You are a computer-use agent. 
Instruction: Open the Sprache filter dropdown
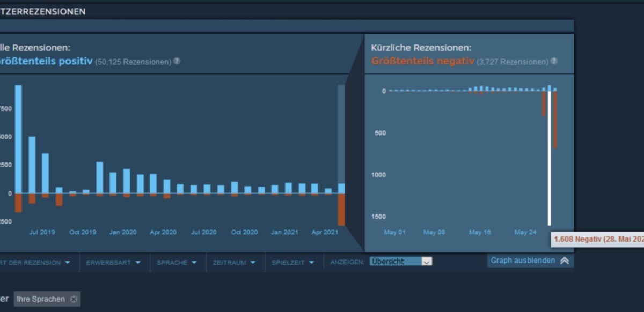(x=175, y=263)
